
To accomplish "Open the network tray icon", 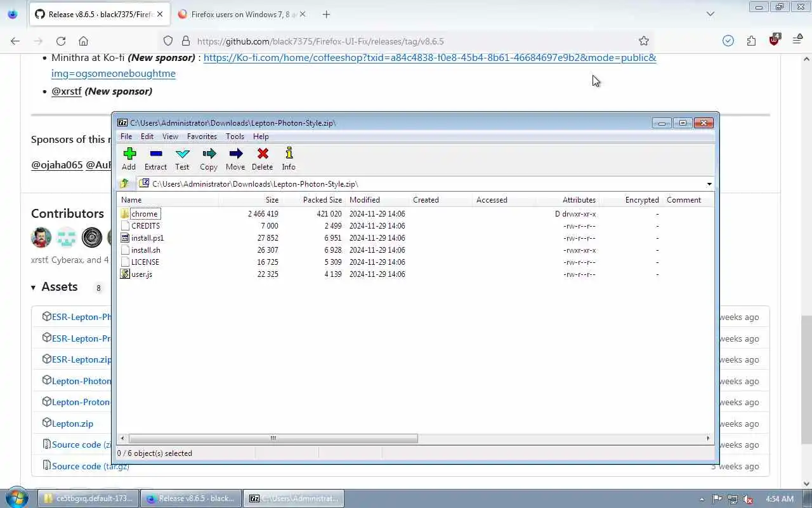I will (x=733, y=499).
